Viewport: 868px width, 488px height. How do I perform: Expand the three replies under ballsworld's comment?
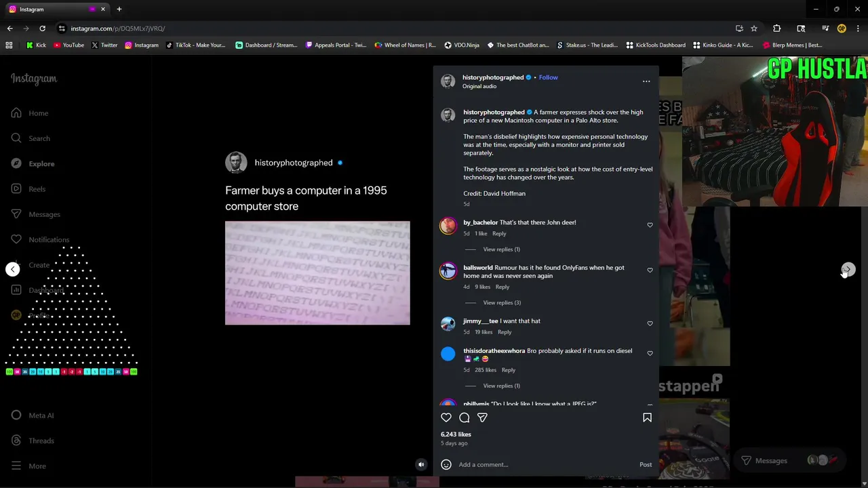502,303
